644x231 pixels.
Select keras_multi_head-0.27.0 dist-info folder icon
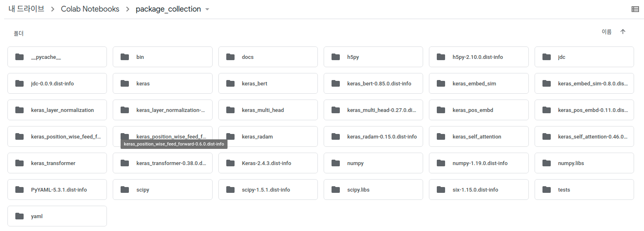pyautogui.click(x=336, y=110)
